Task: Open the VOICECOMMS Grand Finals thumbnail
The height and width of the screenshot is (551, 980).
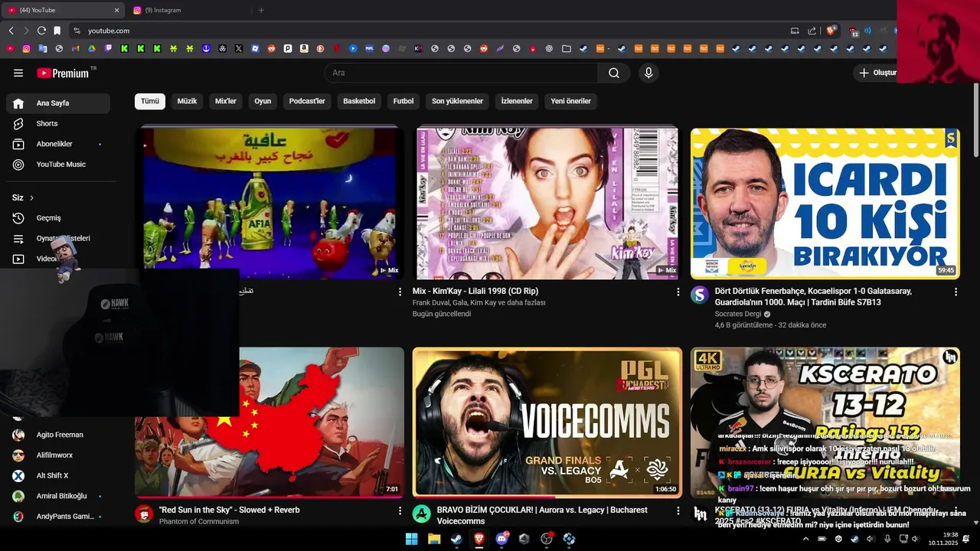Action: (x=547, y=422)
